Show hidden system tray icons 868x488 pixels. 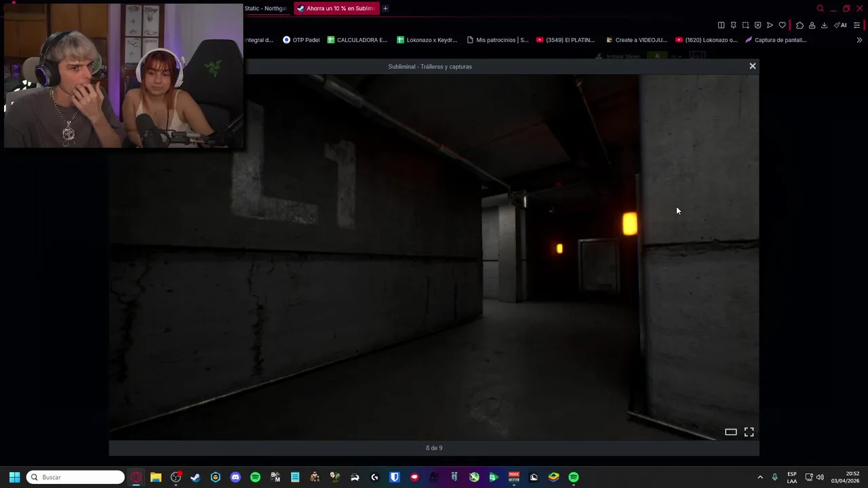pyautogui.click(x=759, y=477)
